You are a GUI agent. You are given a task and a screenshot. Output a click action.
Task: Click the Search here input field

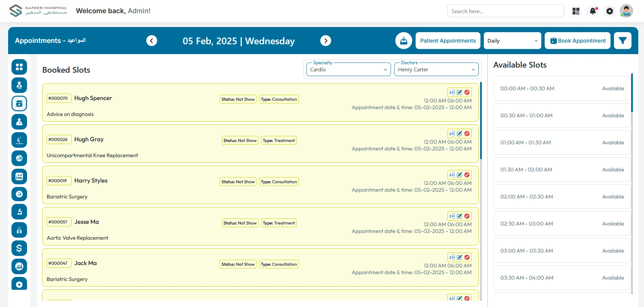point(505,11)
